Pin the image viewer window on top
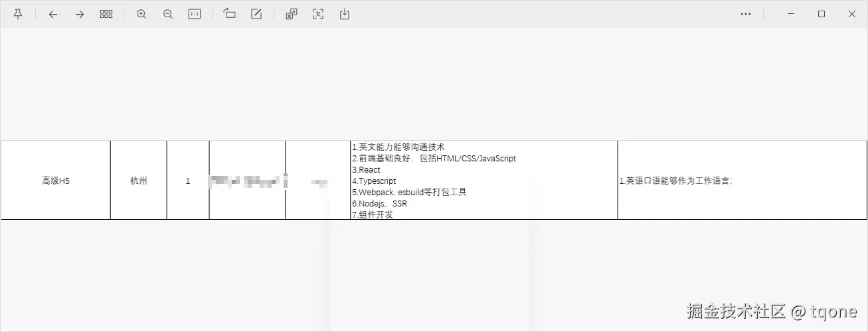The height and width of the screenshot is (332, 868). (18, 14)
